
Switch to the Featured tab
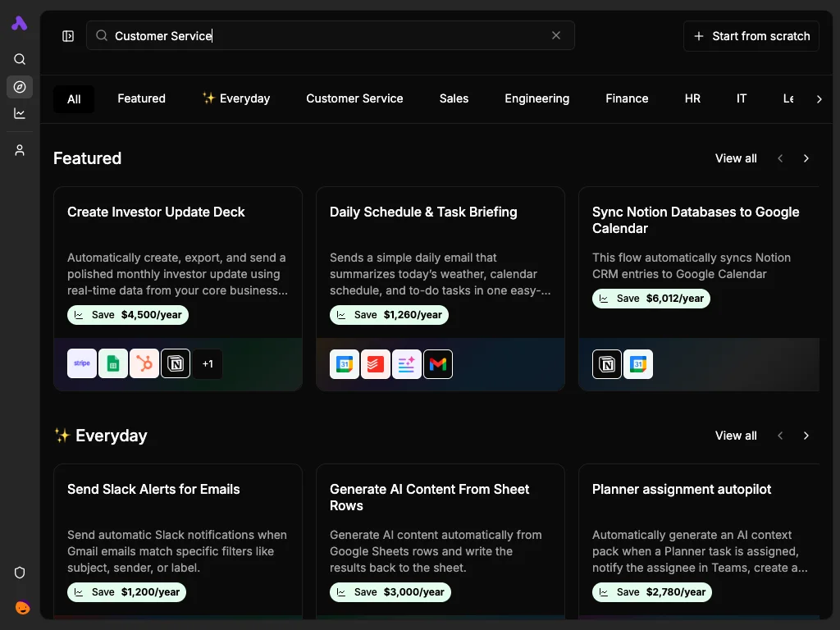141,98
